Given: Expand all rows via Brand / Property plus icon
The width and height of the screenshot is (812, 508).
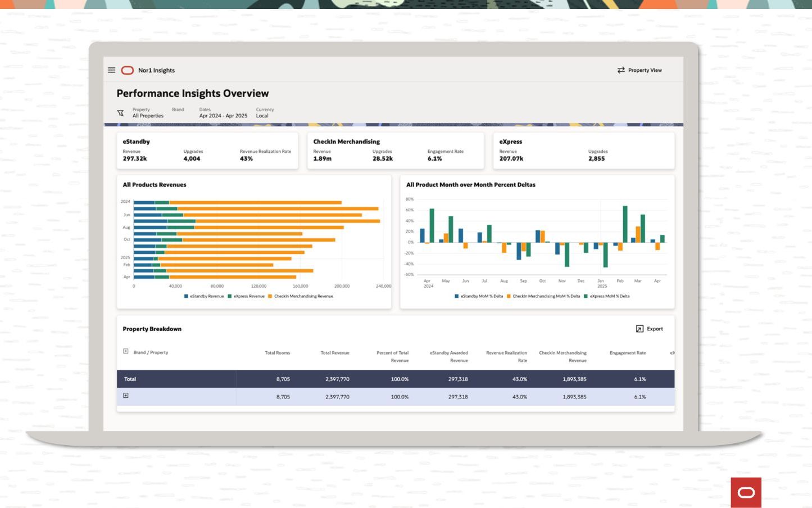Looking at the screenshot, I should point(126,351).
